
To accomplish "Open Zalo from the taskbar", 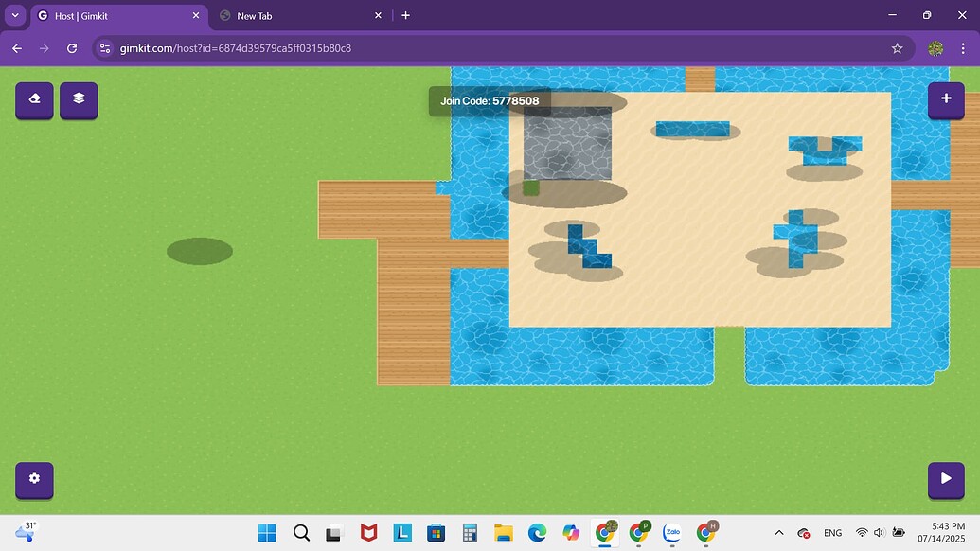I will [673, 533].
